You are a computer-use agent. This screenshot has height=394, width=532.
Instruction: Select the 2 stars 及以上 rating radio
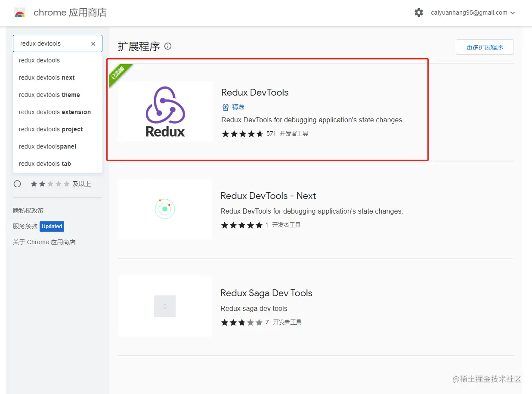17,184
